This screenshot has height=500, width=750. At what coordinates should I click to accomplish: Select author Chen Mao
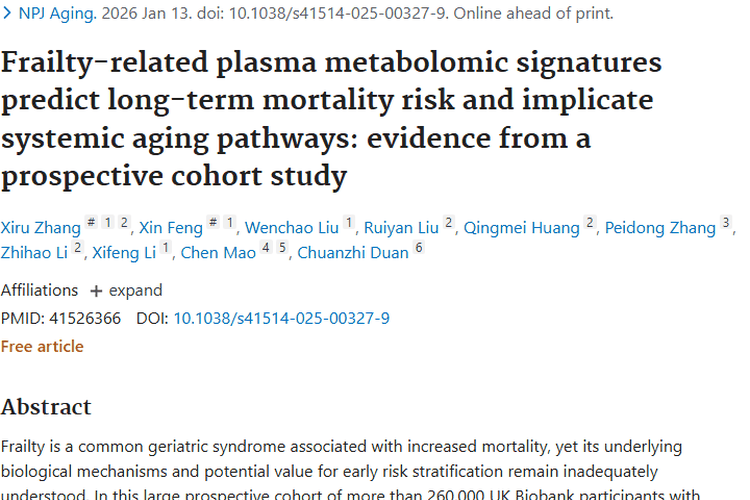[218, 252]
